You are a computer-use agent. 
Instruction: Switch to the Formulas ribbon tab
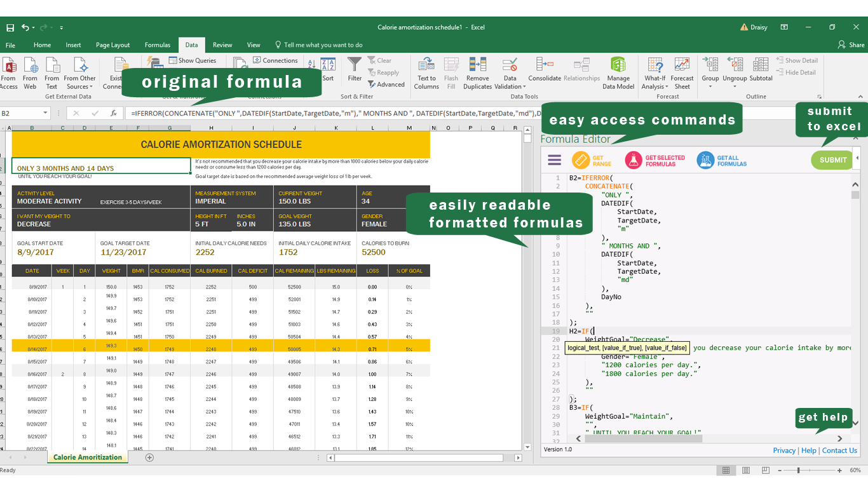(x=158, y=44)
